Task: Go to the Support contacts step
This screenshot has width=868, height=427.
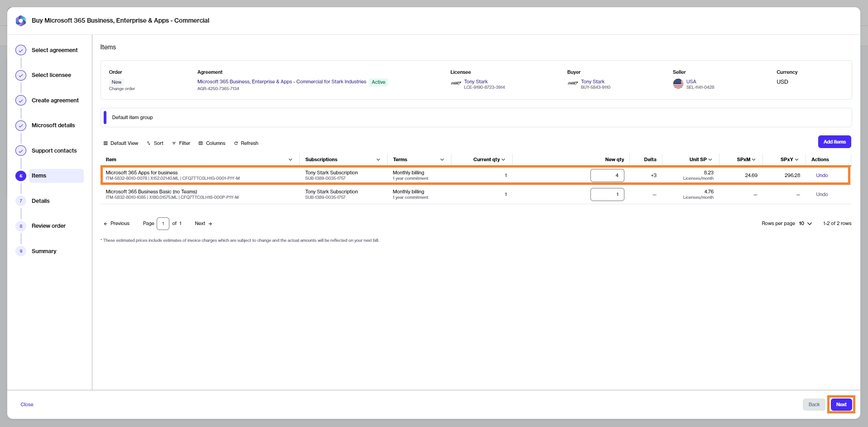Action: coord(54,151)
